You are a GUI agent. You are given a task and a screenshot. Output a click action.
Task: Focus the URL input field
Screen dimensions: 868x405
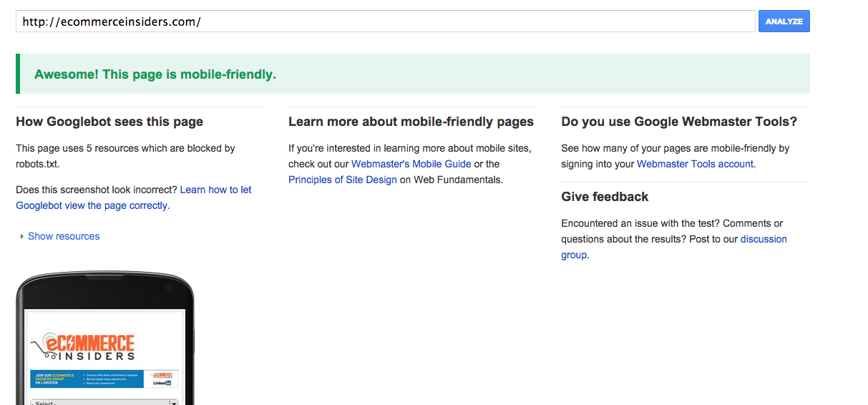[386, 21]
